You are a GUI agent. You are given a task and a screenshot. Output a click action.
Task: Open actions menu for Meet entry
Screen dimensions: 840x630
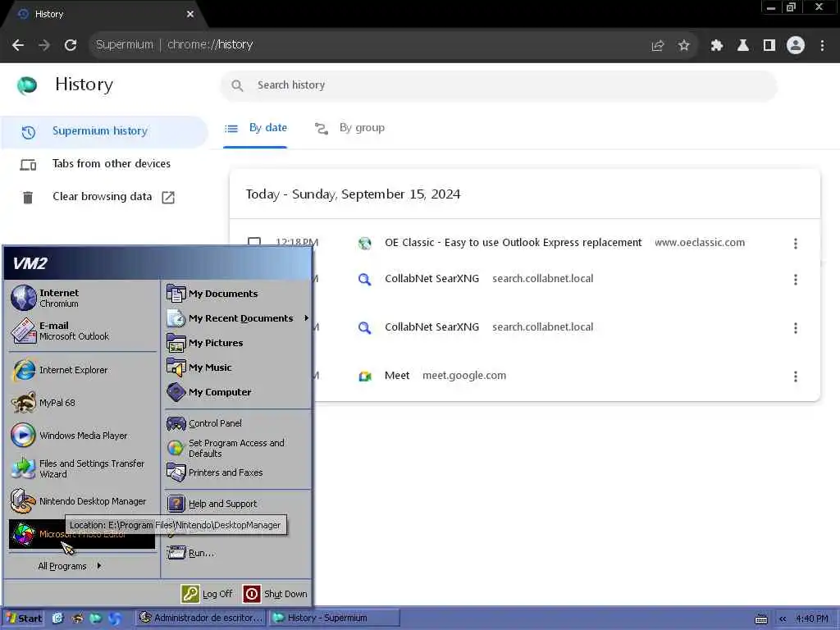(x=796, y=376)
